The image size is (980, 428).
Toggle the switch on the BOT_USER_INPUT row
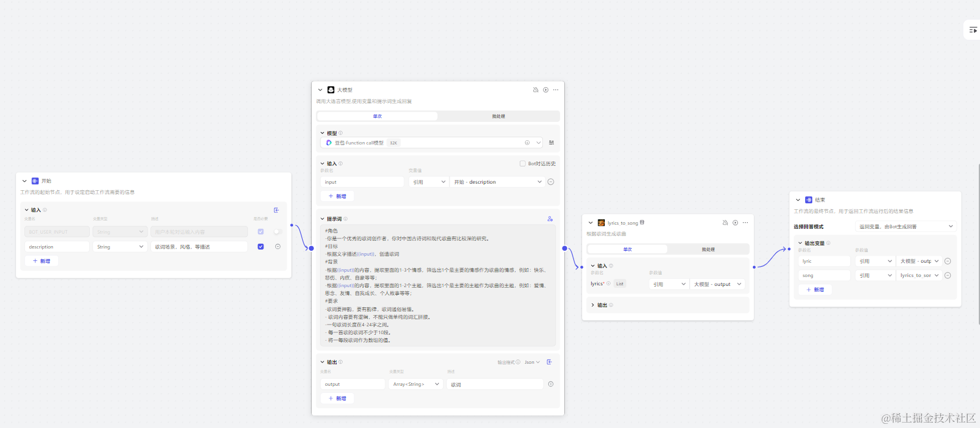[277, 232]
